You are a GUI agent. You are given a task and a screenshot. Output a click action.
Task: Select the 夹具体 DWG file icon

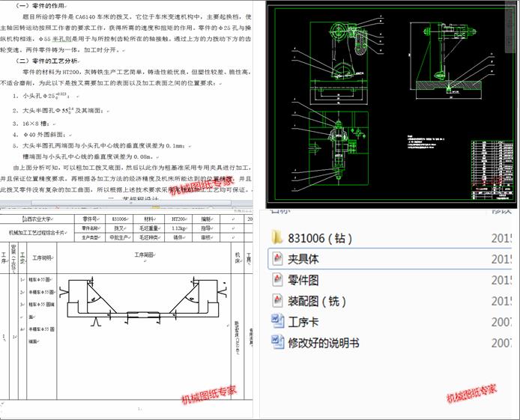tap(277, 259)
